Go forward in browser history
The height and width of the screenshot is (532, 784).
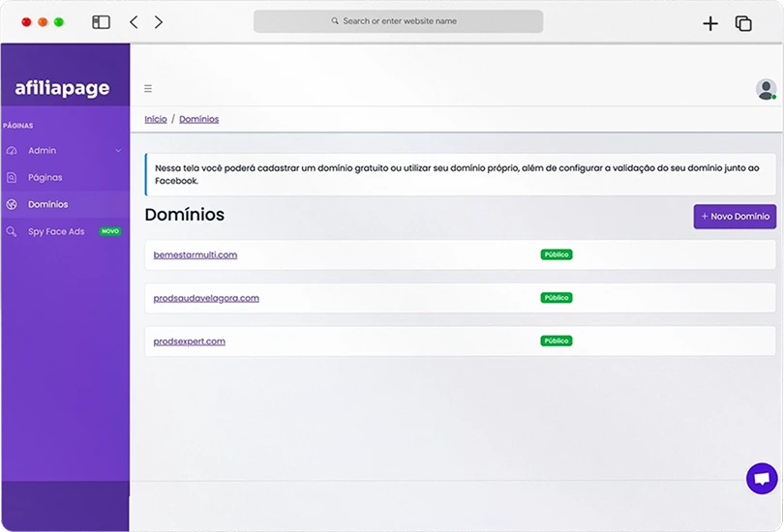coord(159,22)
